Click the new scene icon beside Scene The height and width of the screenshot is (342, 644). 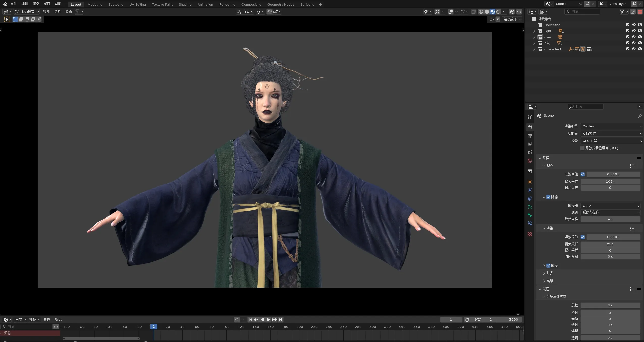[587, 4]
